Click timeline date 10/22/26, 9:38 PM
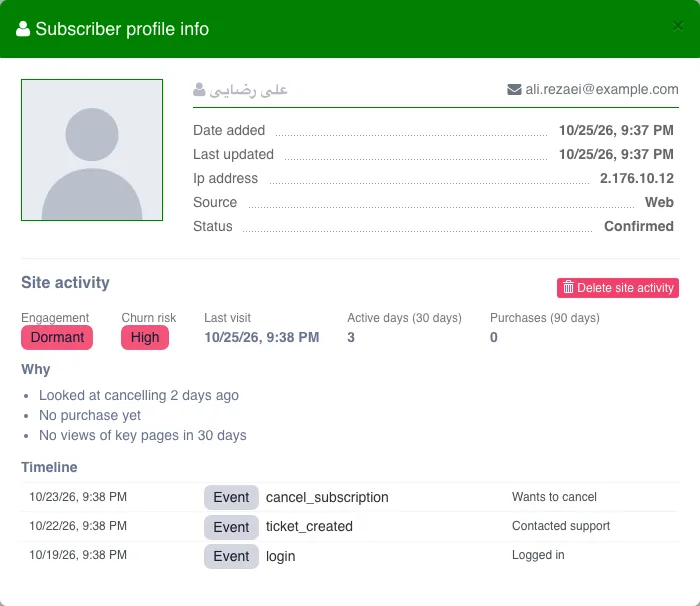 click(78, 526)
